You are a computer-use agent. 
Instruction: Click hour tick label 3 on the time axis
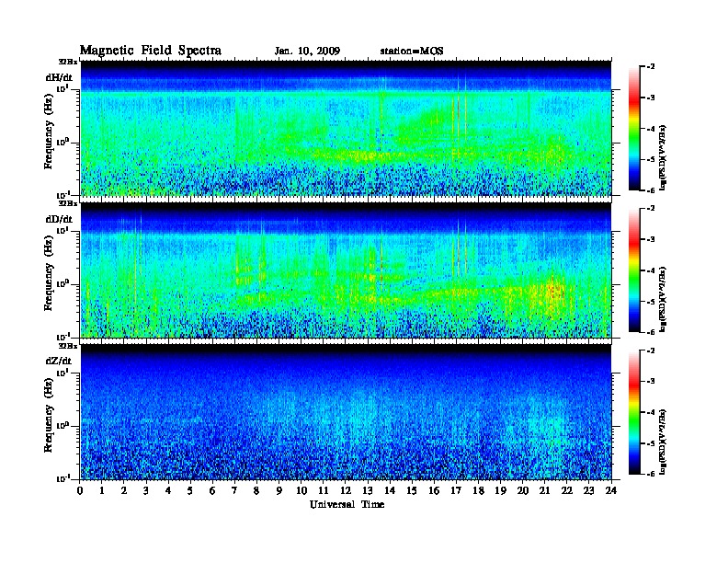pyautogui.click(x=146, y=490)
